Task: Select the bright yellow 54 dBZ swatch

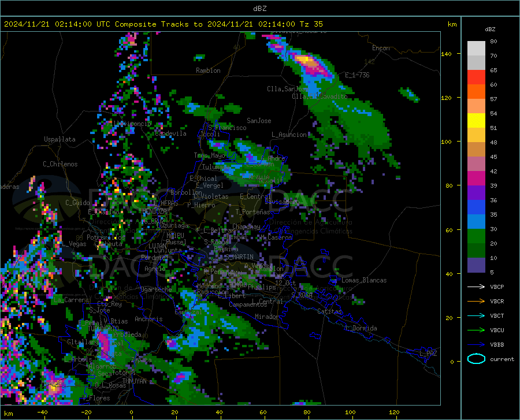Action: click(476, 121)
